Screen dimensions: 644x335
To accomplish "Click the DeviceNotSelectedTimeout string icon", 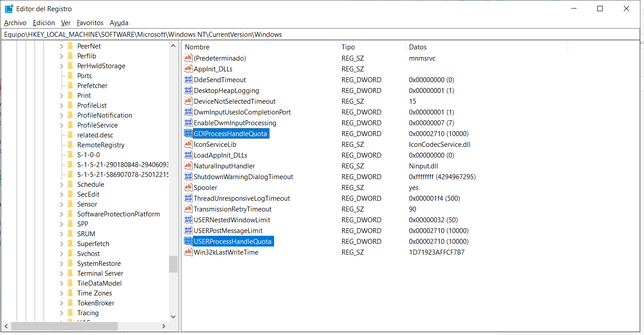I will coord(188,101).
